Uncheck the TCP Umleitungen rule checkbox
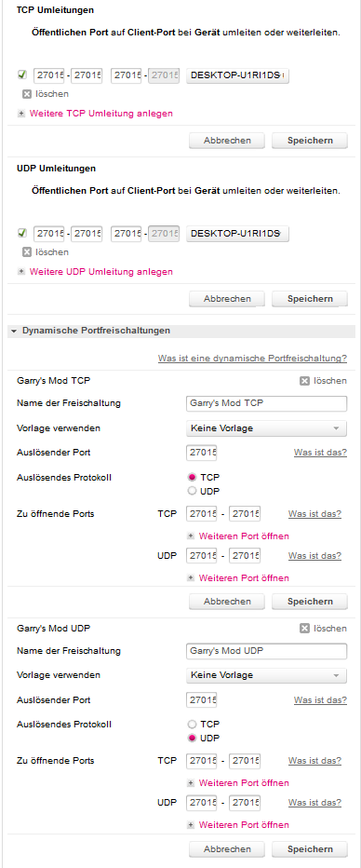 click(x=22, y=75)
